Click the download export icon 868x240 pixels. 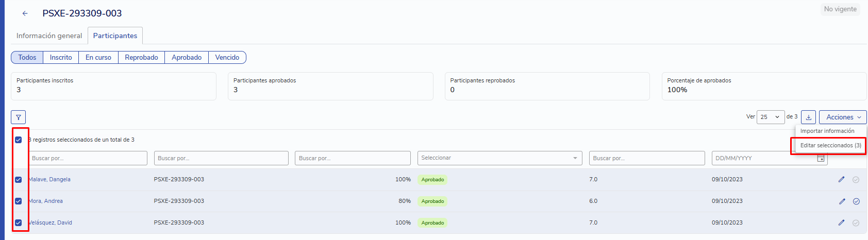pyautogui.click(x=809, y=117)
